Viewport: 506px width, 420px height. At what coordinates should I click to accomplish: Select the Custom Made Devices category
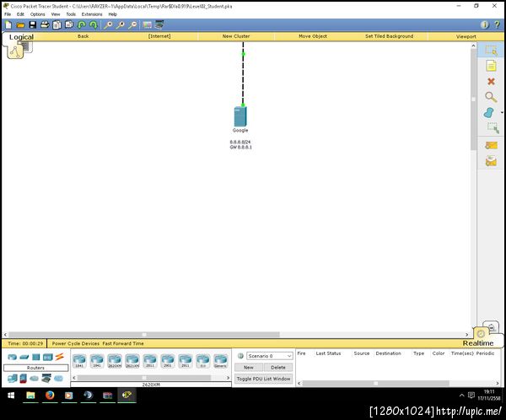[x=46, y=378]
